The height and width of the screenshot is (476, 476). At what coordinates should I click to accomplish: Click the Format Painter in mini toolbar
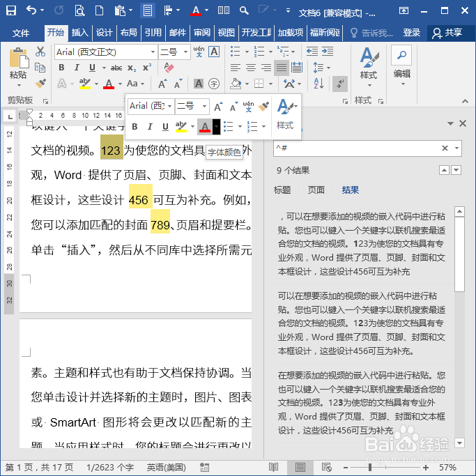point(263,107)
